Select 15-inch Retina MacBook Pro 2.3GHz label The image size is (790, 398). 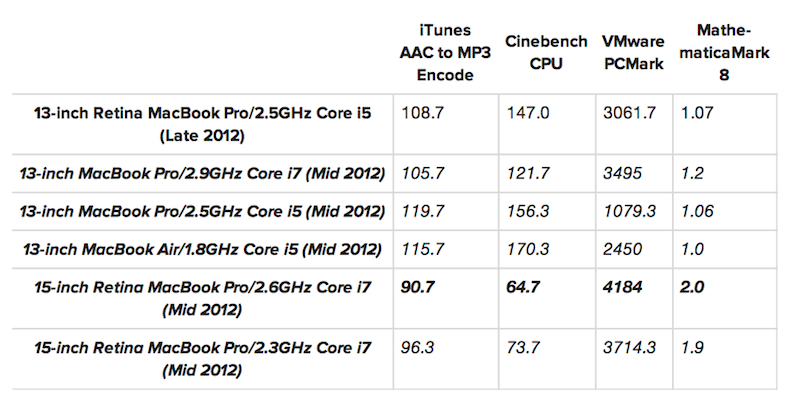coord(203,359)
